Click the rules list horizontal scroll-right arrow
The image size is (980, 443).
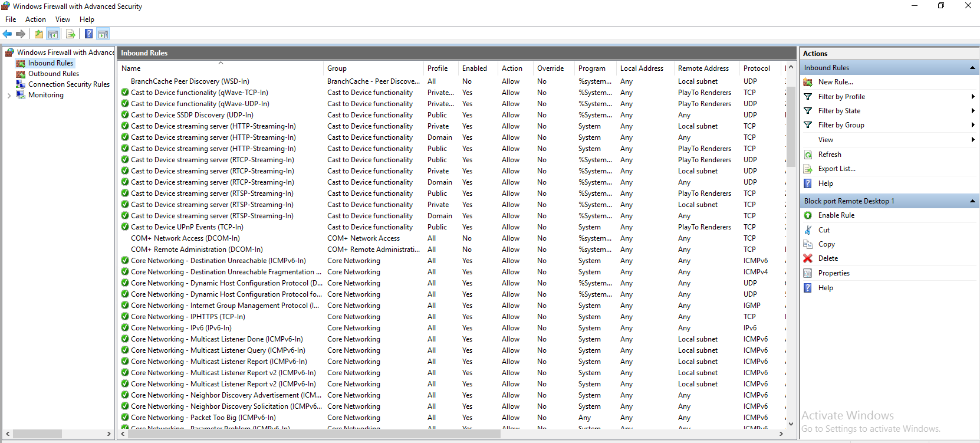pyautogui.click(x=781, y=434)
